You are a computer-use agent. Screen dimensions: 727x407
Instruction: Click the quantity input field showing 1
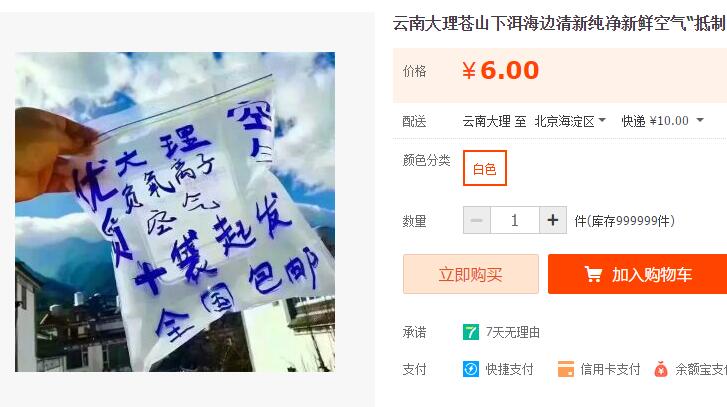coord(515,220)
